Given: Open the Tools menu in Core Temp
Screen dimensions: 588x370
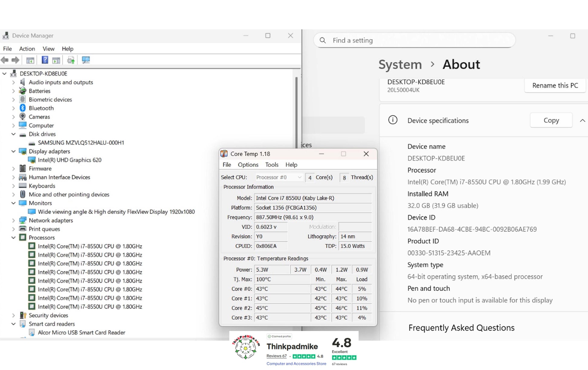Looking at the screenshot, I should [271, 165].
